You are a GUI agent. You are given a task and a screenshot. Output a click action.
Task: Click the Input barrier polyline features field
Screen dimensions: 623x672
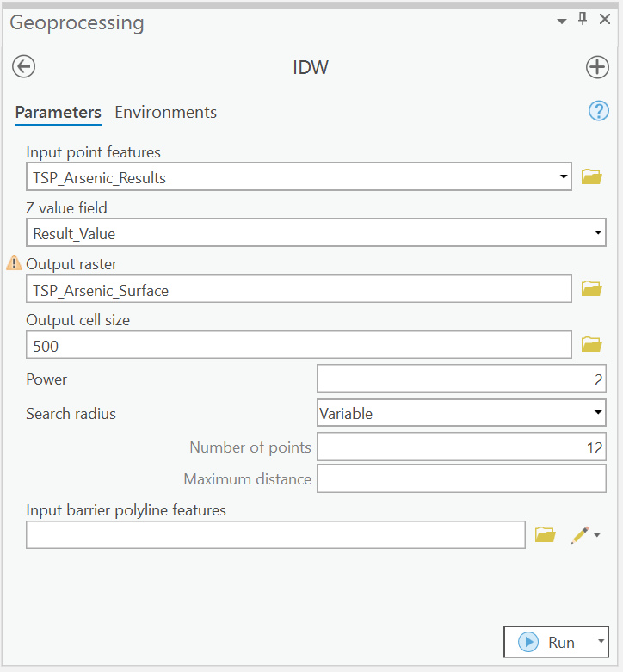(x=275, y=535)
